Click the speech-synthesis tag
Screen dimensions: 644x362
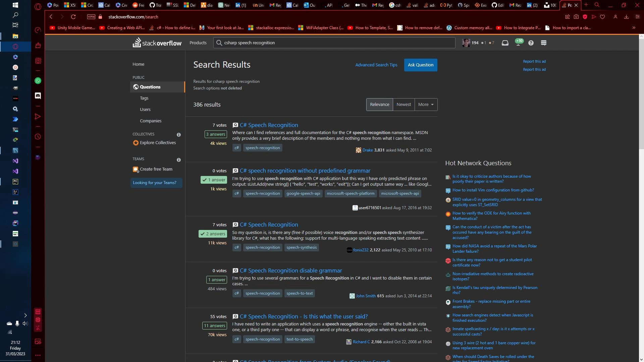(x=301, y=248)
